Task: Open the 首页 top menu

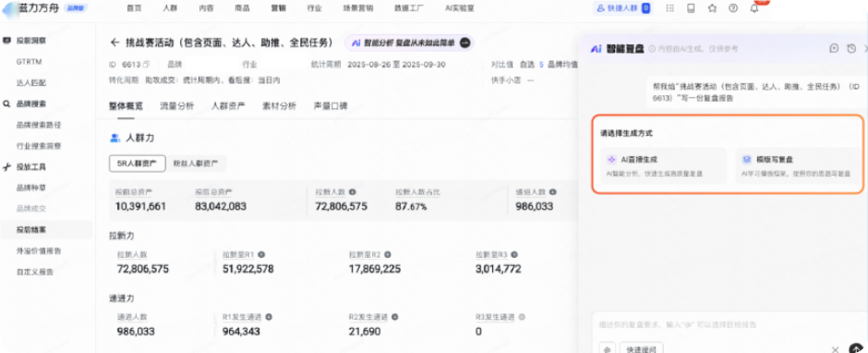Action: coord(134,8)
